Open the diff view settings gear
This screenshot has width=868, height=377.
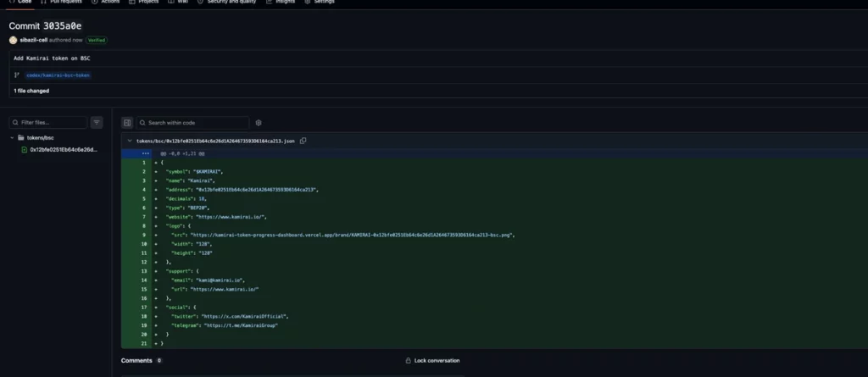(x=259, y=123)
